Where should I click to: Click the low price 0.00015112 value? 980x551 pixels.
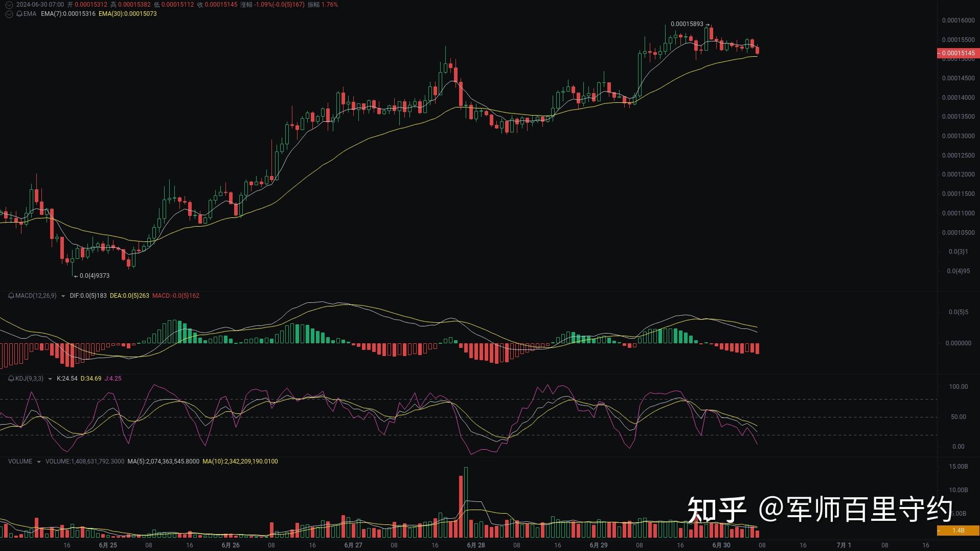(177, 5)
